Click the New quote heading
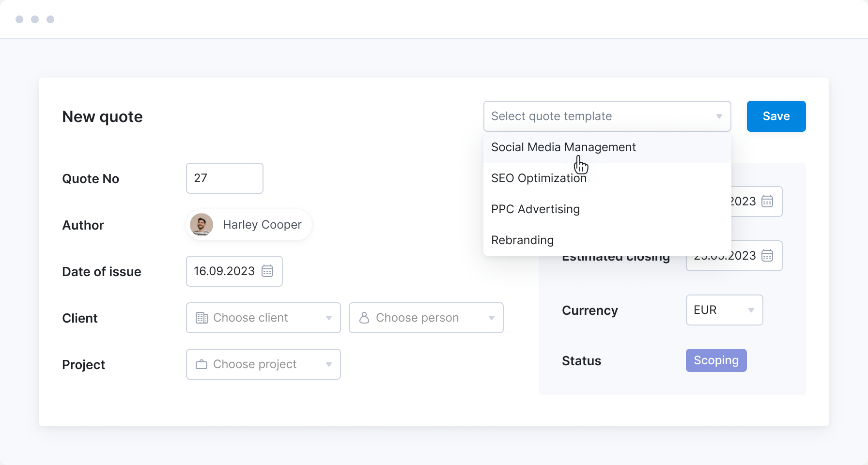The width and height of the screenshot is (868, 465). (x=102, y=117)
